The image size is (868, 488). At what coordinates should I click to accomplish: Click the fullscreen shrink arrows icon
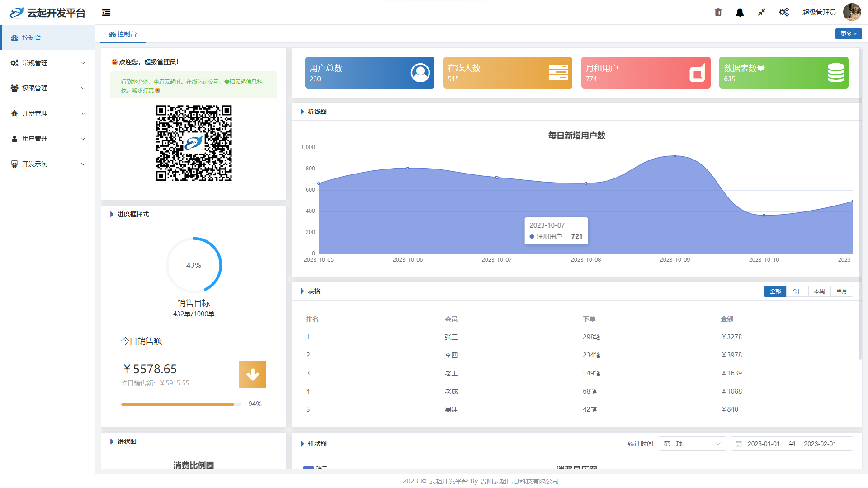coord(762,12)
